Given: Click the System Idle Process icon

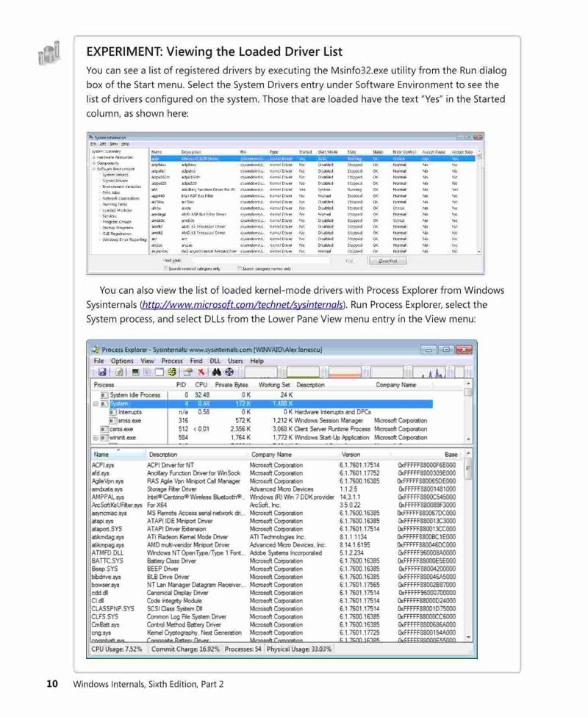Looking at the screenshot, I should pyautogui.click(x=104, y=395).
